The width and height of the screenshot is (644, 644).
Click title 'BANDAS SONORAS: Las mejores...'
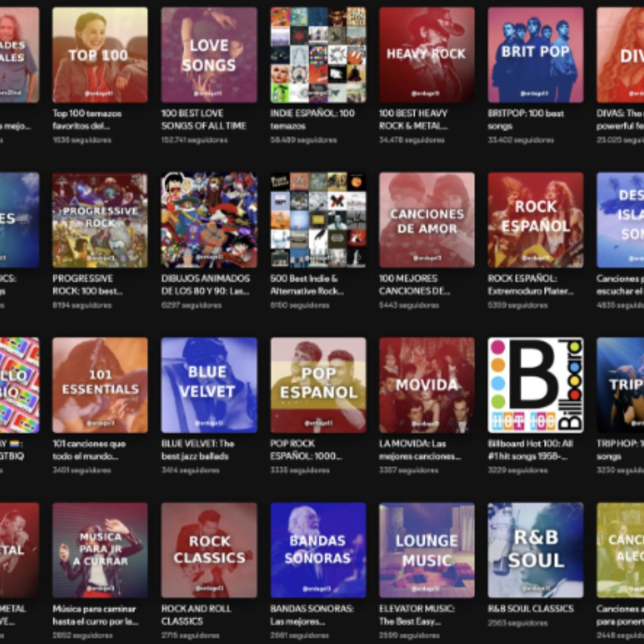312,615
